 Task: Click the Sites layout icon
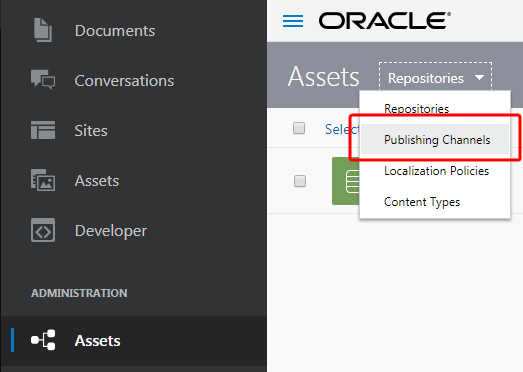(x=43, y=130)
